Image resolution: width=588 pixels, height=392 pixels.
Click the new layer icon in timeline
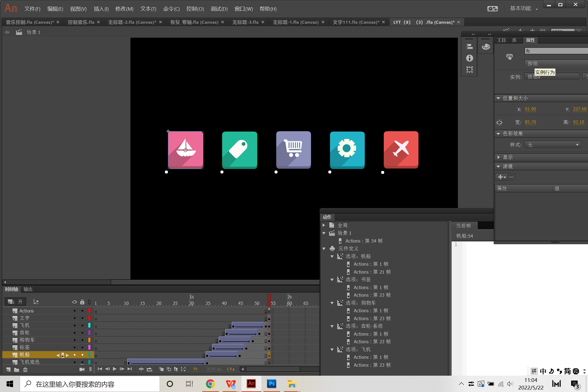[8, 369]
